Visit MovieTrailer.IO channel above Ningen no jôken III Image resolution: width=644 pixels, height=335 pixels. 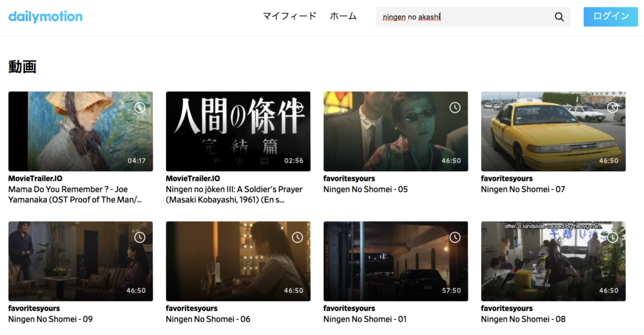click(x=193, y=178)
